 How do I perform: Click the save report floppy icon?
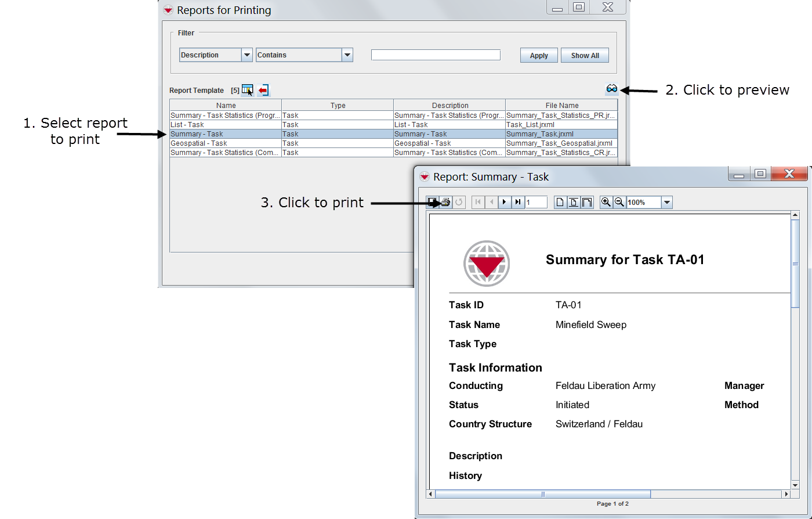(433, 202)
